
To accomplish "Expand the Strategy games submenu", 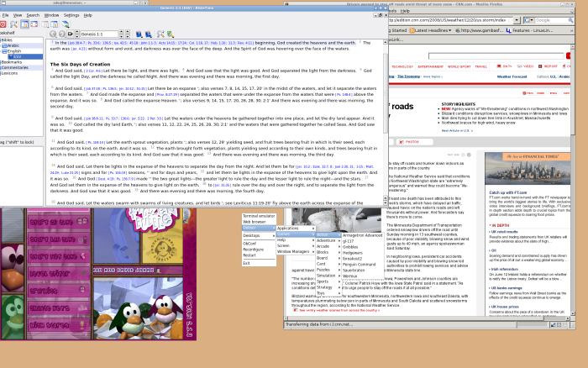I will click(328, 287).
